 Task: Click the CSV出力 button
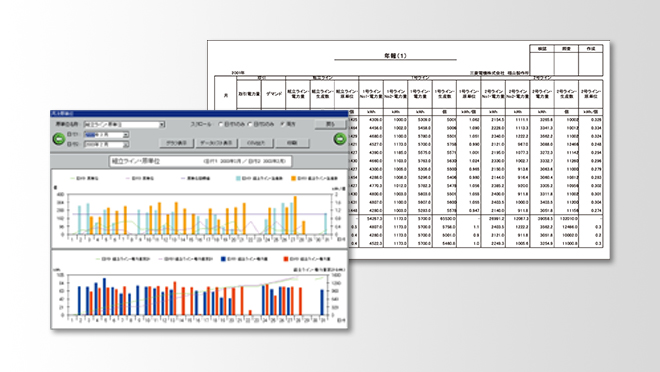pos(256,143)
